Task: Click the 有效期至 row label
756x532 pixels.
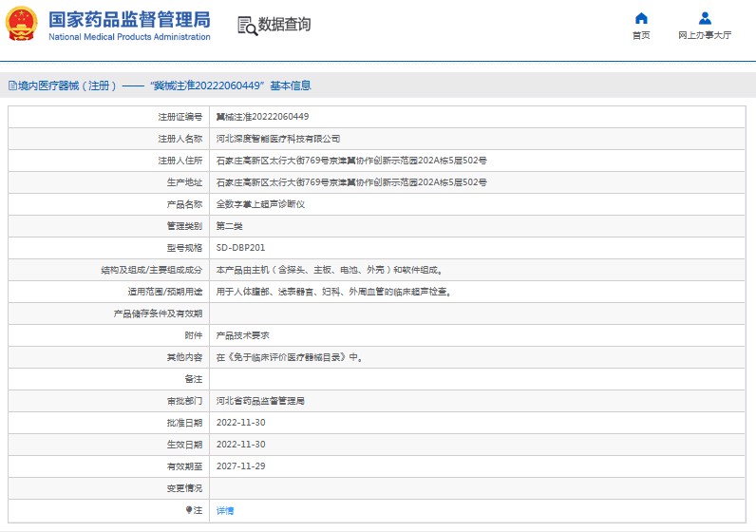Action: point(184,466)
